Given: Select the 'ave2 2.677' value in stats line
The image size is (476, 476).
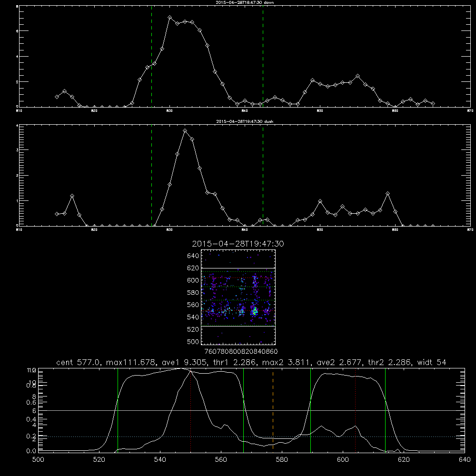Looking at the screenshot, I should (x=339, y=362).
